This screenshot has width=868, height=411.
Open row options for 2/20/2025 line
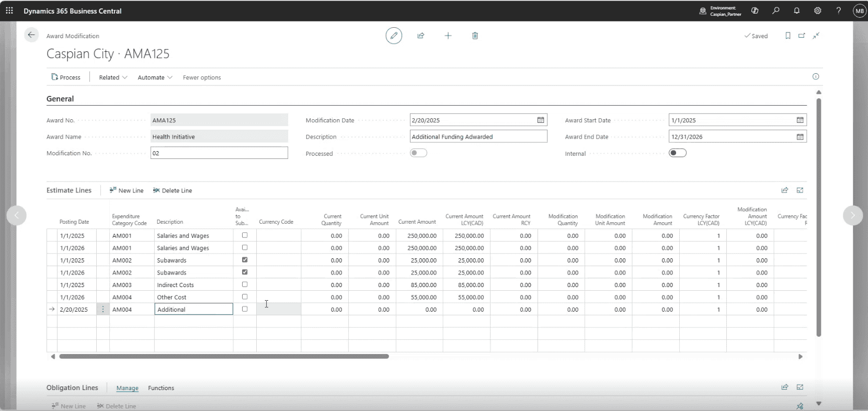[103, 309]
